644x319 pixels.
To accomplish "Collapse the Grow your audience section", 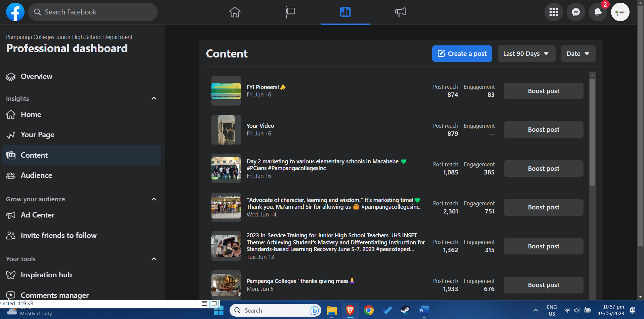I will [154, 199].
